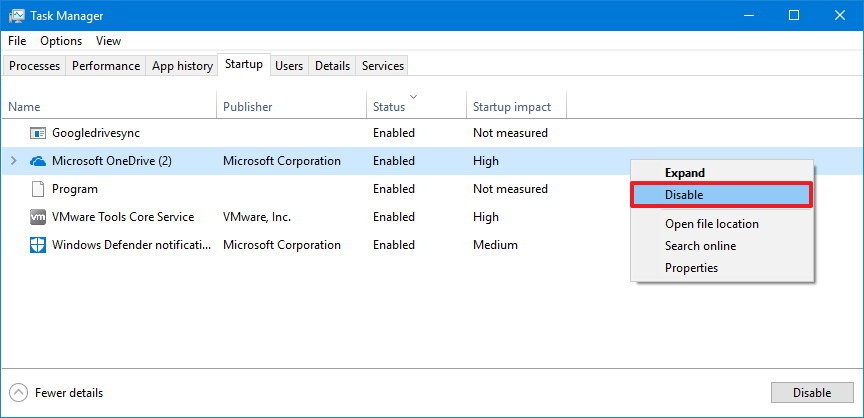Screen dimensions: 864x418
Task: Sort by the Status column header
Action: click(x=416, y=105)
